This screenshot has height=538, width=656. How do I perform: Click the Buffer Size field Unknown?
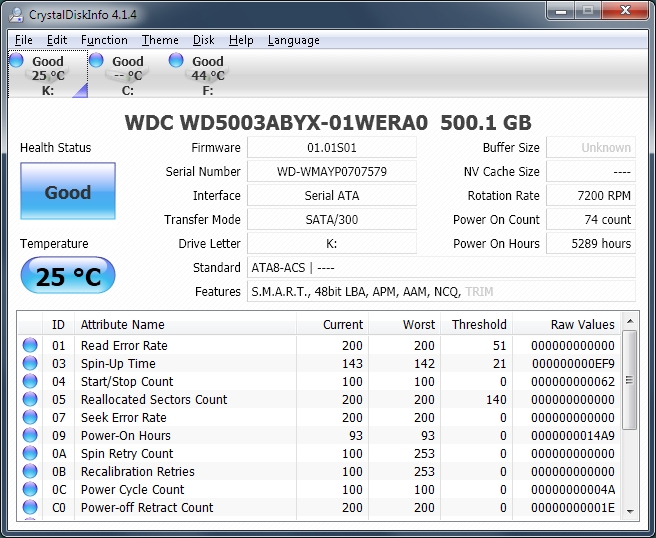point(591,148)
